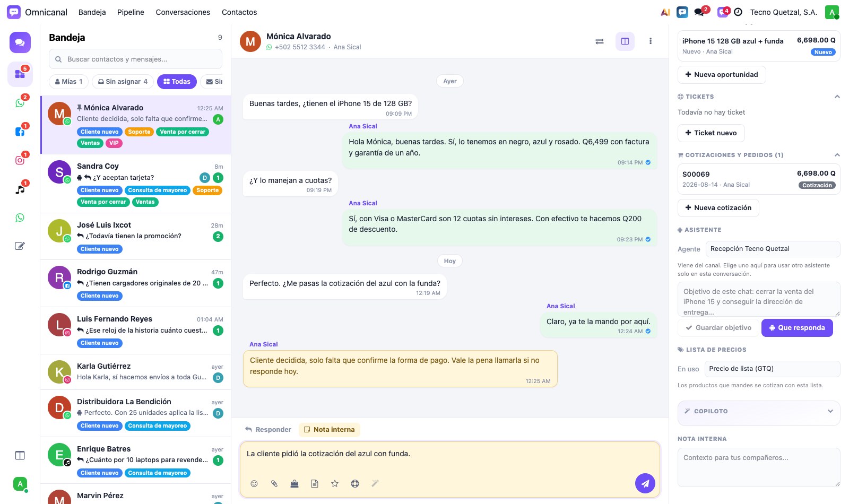Open the TikTok music-note channel in sidebar
The height and width of the screenshot is (504, 849).
tap(20, 189)
